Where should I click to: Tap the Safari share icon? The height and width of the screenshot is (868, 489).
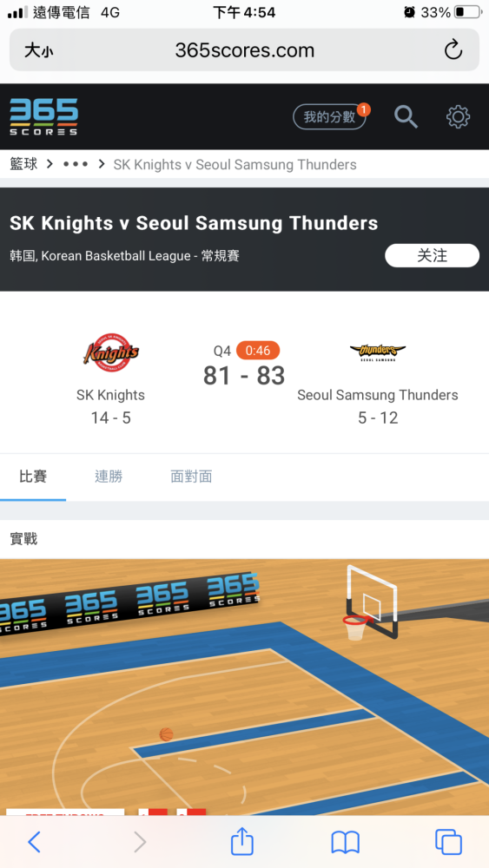[242, 841]
